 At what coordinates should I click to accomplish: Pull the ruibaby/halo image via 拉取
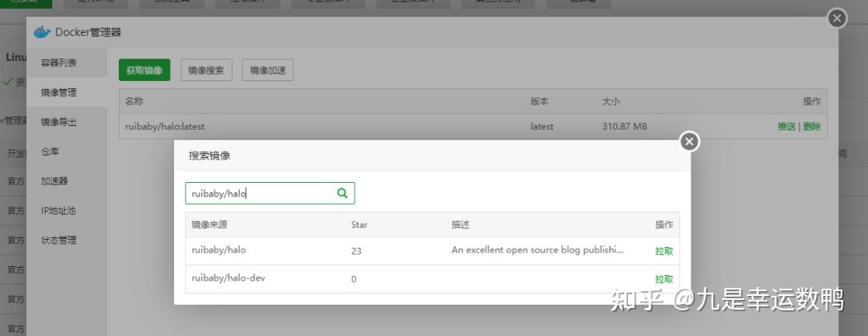(664, 251)
